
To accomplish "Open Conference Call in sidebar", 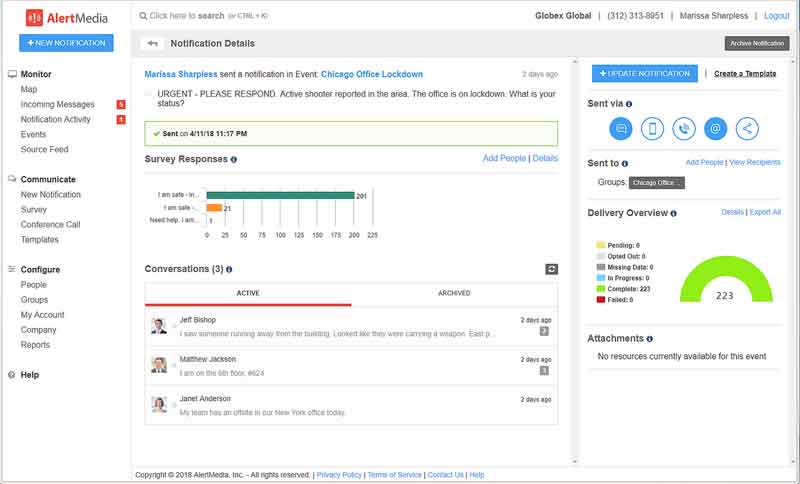I will (x=51, y=224).
